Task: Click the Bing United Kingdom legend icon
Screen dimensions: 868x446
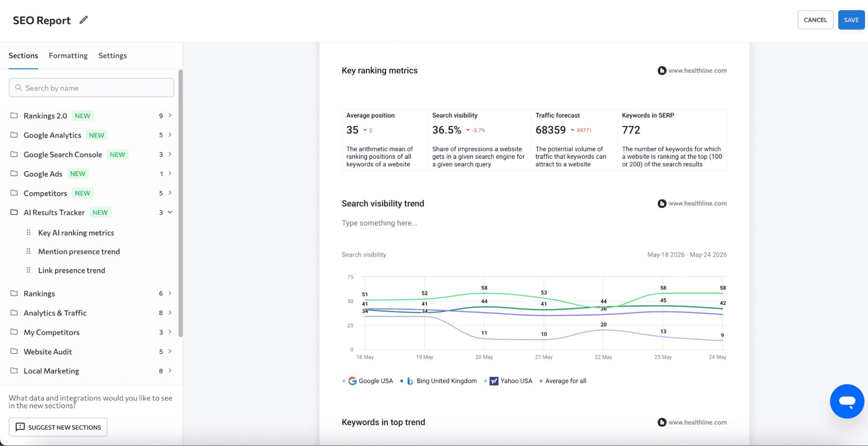Action: [x=410, y=381]
